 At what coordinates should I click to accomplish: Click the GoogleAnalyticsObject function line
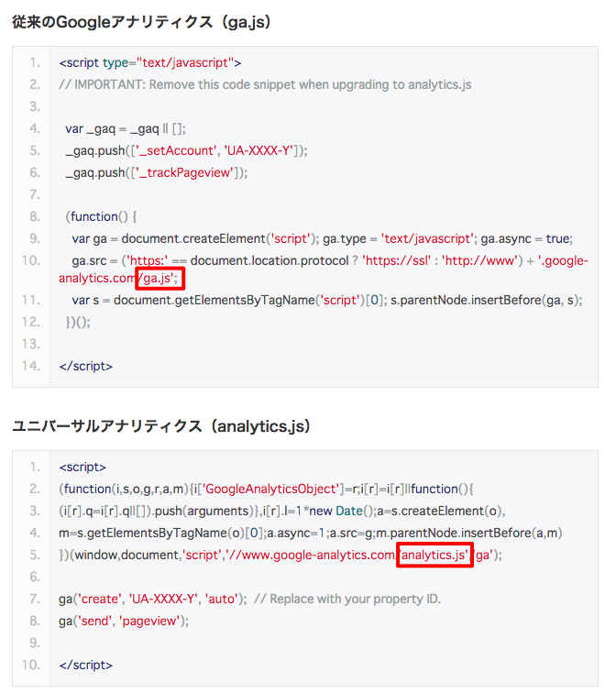[x=266, y=489]
